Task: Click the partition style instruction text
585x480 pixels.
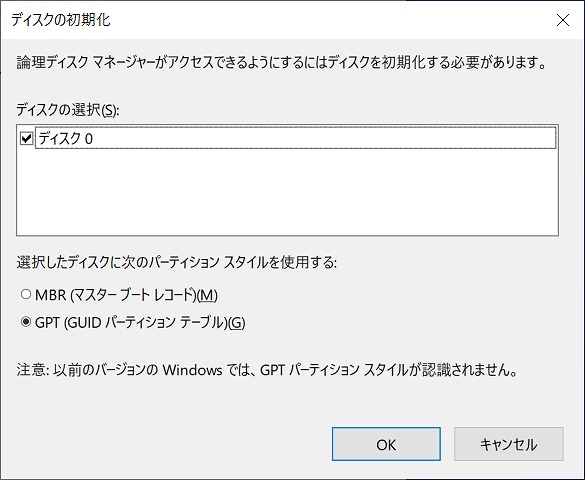Action: click(176, 263)
